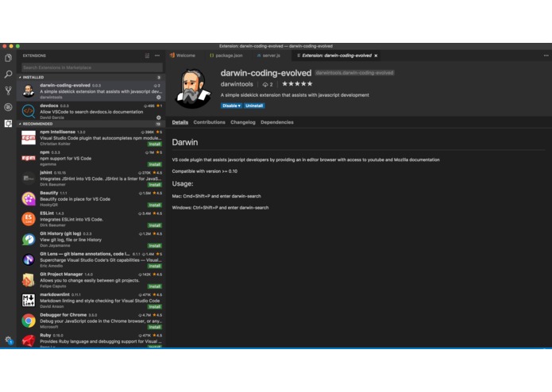
Task: Select the ESLint extension icon
Action: [x=29, y=219]
